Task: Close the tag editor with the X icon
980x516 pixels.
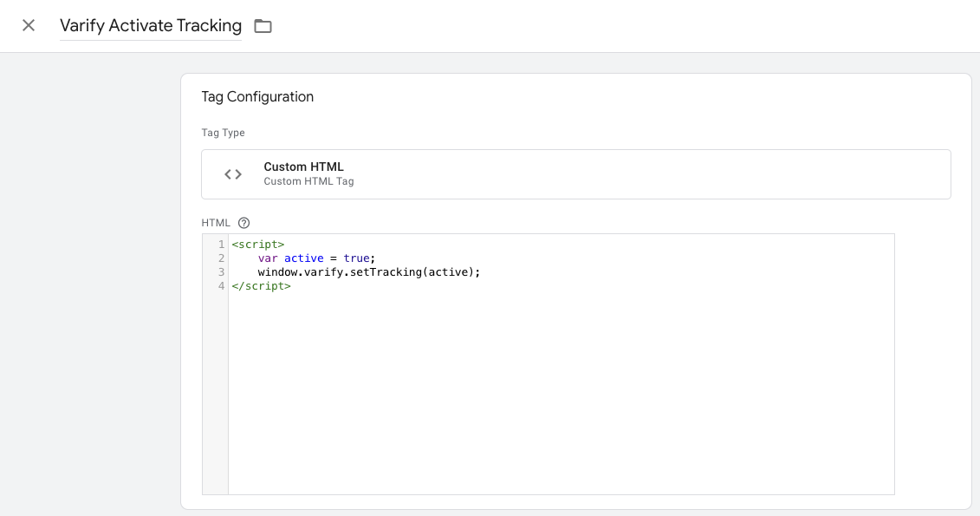Action: click(28, 26)
